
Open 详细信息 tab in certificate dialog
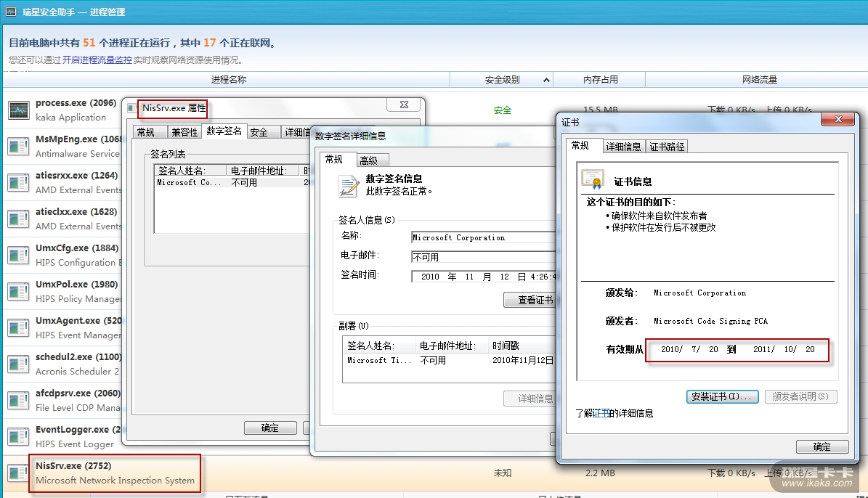pos(623,147)
